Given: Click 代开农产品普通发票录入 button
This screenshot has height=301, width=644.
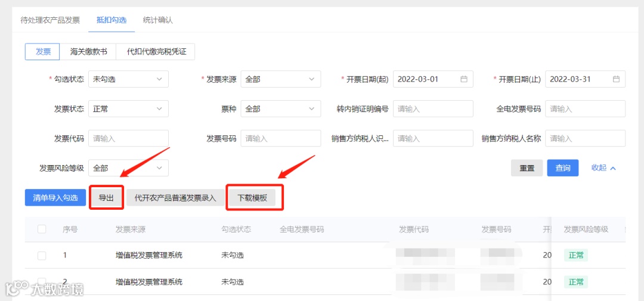Looking at the screenshot, I should 175,197.
